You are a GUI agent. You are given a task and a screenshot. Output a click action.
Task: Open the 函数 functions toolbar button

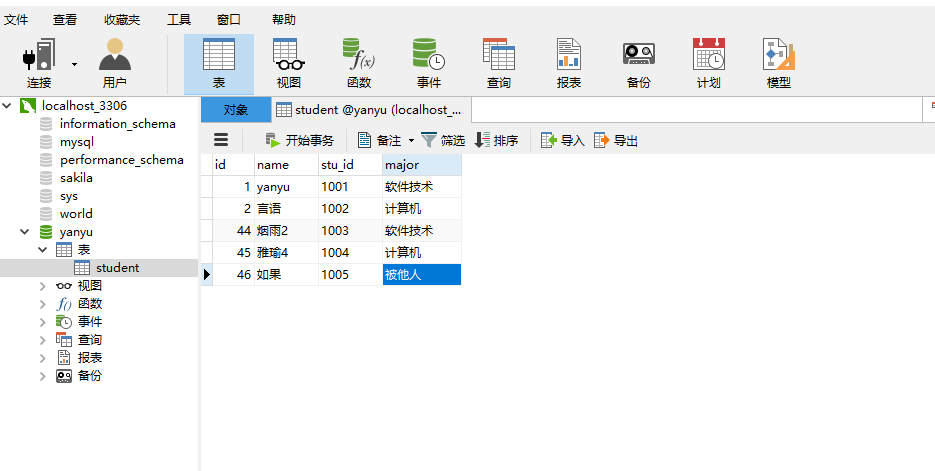pos(359,64)
